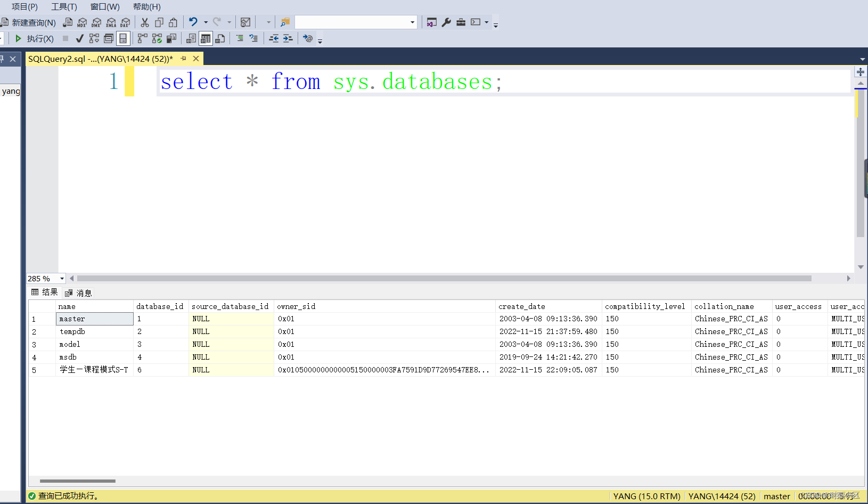Screen dimensions: 868x504
Task: Click the Toolbox briefcase icon
Action: (x=461, y=22)
